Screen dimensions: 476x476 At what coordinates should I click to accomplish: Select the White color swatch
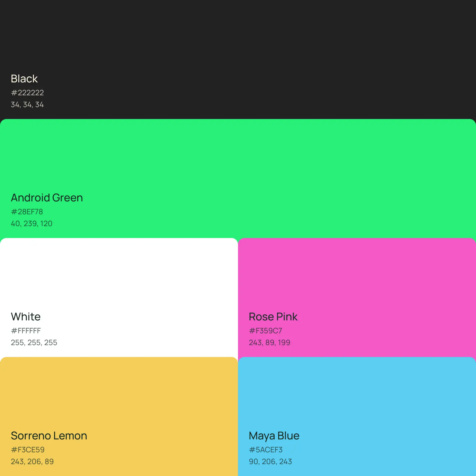(x=119, y=297)
